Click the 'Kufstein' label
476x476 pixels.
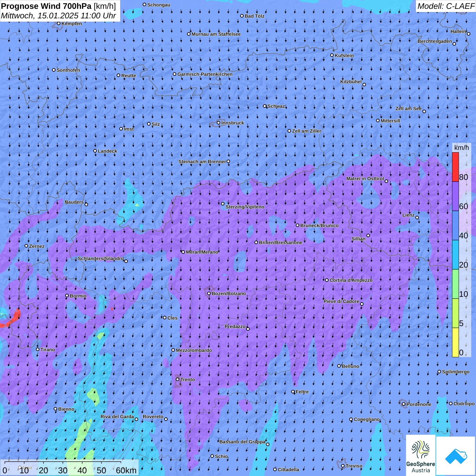(344, 55)
